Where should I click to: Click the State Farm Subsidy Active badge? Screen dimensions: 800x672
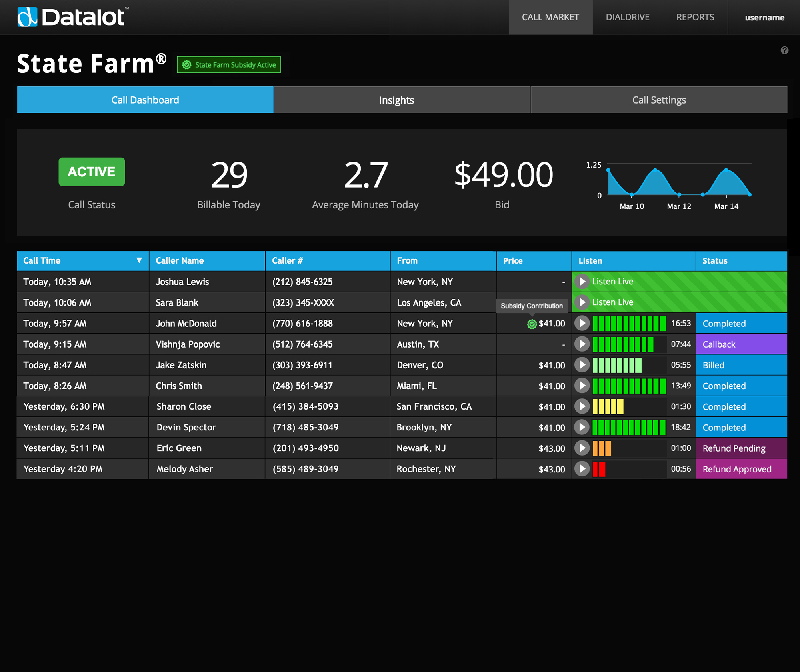pyautogui.click(x=229, y=65)
